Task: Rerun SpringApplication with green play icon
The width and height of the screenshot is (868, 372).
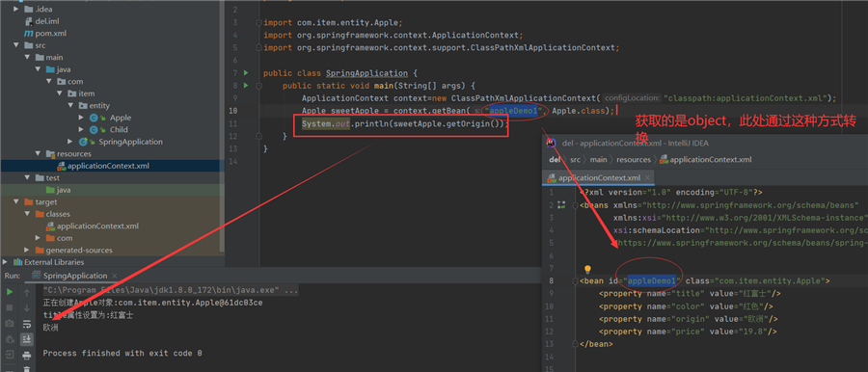Action: (10, 292)
